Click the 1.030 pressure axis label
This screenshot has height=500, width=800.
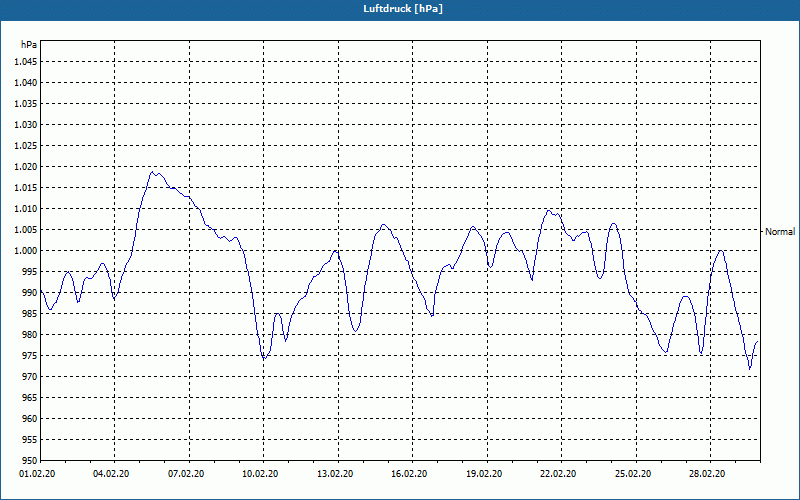(x=26, y=124)
